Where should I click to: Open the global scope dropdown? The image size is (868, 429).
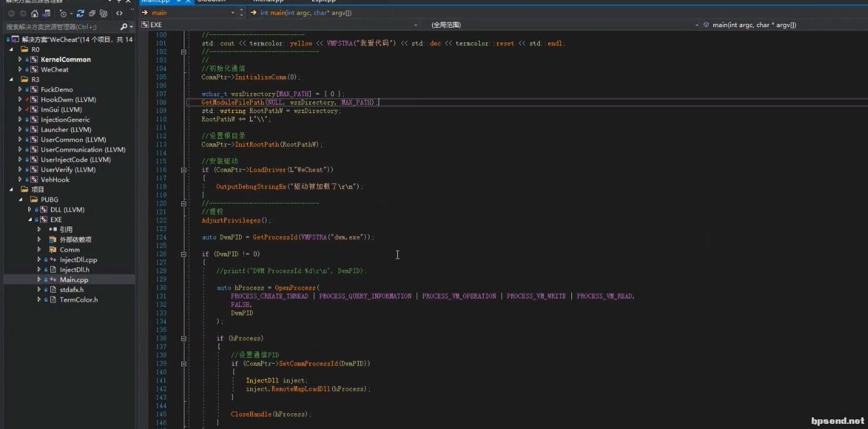click(696, 25)
